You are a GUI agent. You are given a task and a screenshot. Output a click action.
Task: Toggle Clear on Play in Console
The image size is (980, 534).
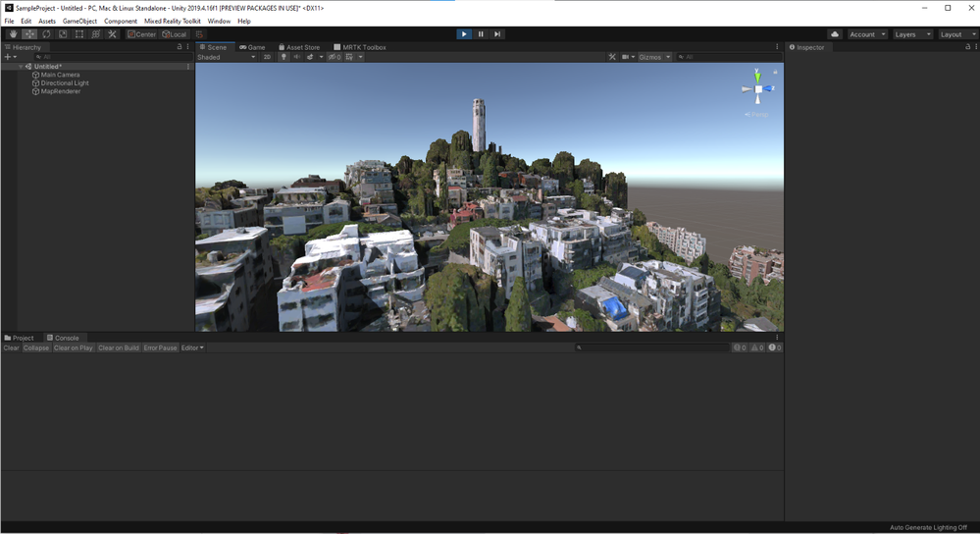click(x=74, y=347)
